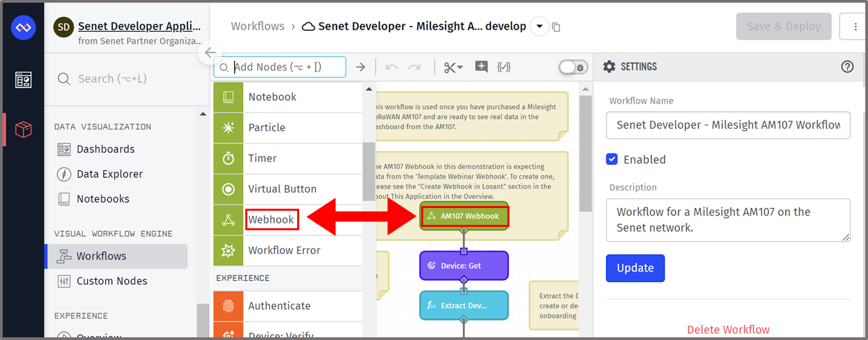Screen dimensions: 868x340
Task: Select the Extract Dev... canvas node
Action: pyautogui.click(x=464, y=306)
